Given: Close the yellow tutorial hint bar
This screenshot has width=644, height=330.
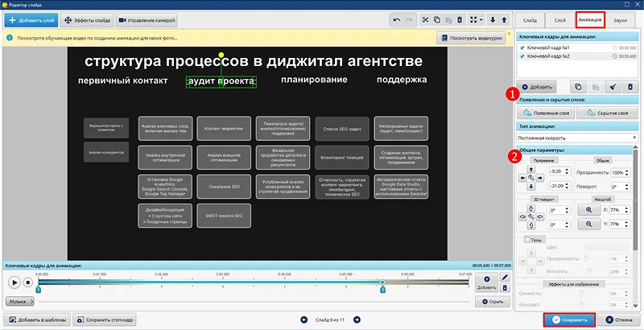Looking at the screenshot, I should point(510,33).
